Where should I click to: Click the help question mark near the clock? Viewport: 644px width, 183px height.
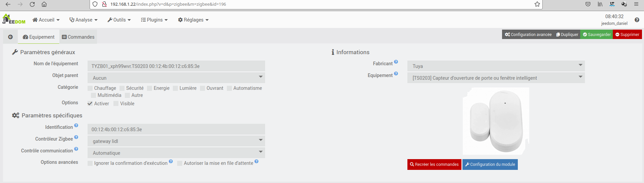click(x=637, y=20)
